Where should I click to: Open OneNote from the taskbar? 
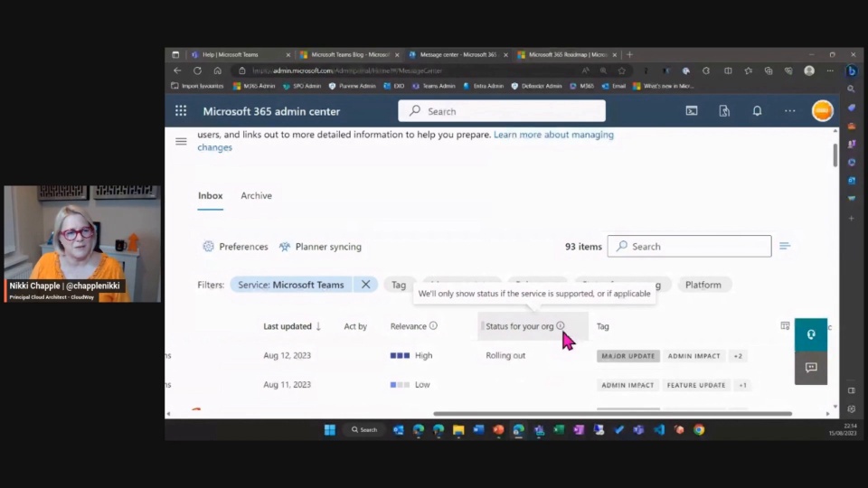click(x=579, y=430)
